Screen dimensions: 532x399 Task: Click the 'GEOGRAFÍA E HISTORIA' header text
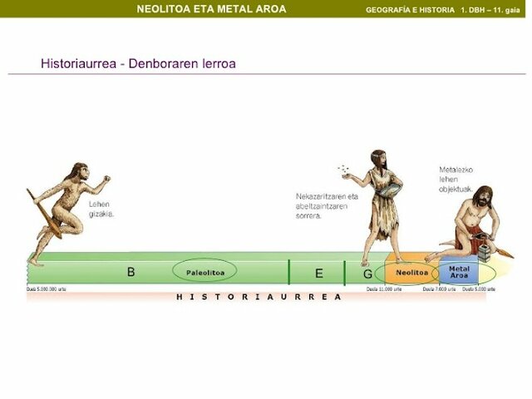410,10
